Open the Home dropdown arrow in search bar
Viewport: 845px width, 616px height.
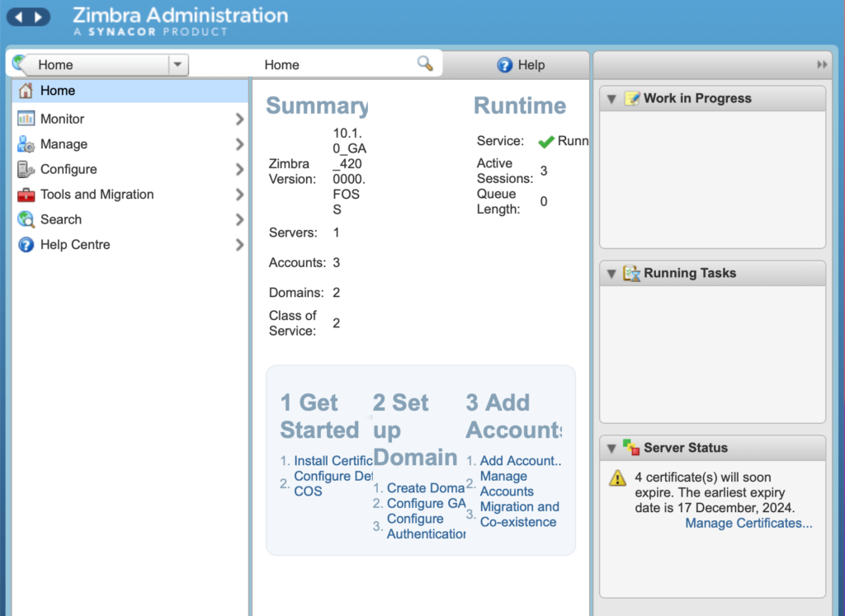coord(177,65)
